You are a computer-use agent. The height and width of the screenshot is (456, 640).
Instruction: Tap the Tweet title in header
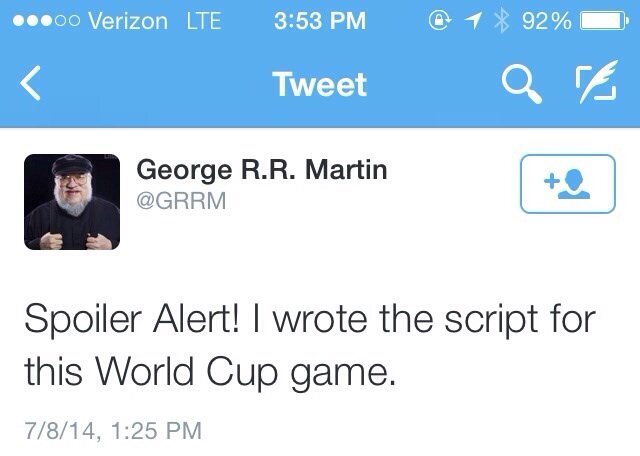point(319,86)
